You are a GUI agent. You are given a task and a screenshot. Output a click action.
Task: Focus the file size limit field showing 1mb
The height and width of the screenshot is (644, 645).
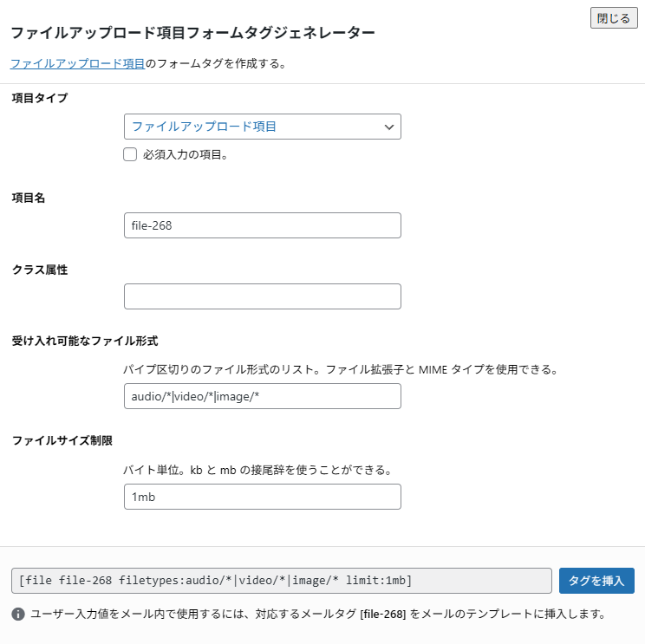pyautogui.click(x=262, y=497)
